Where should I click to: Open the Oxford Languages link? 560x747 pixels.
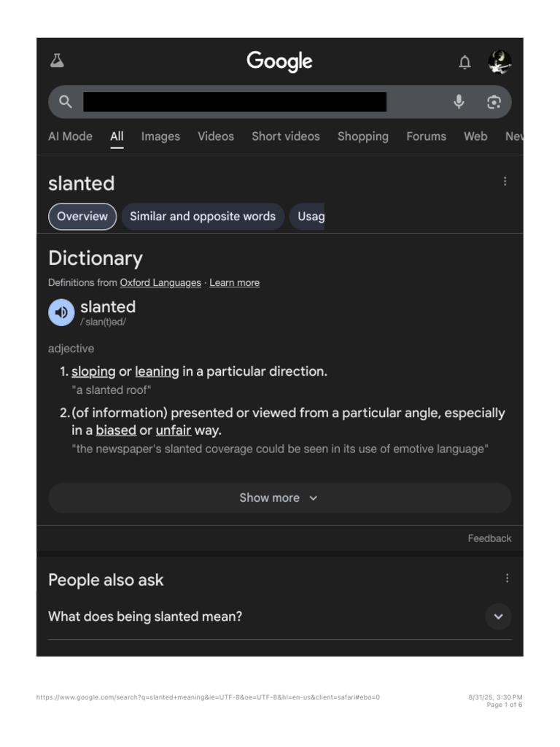pyautogui.click(x=160, y=283)
